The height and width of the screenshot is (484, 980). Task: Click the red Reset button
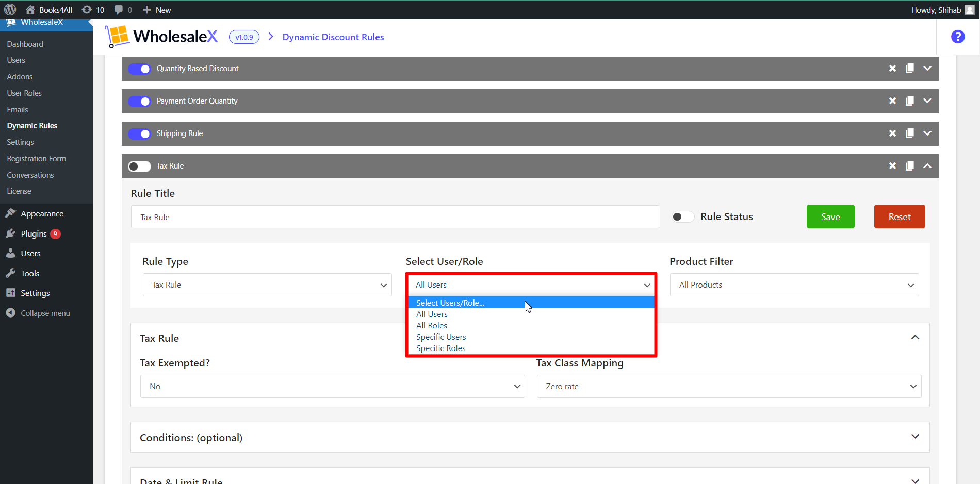(900, 216)
